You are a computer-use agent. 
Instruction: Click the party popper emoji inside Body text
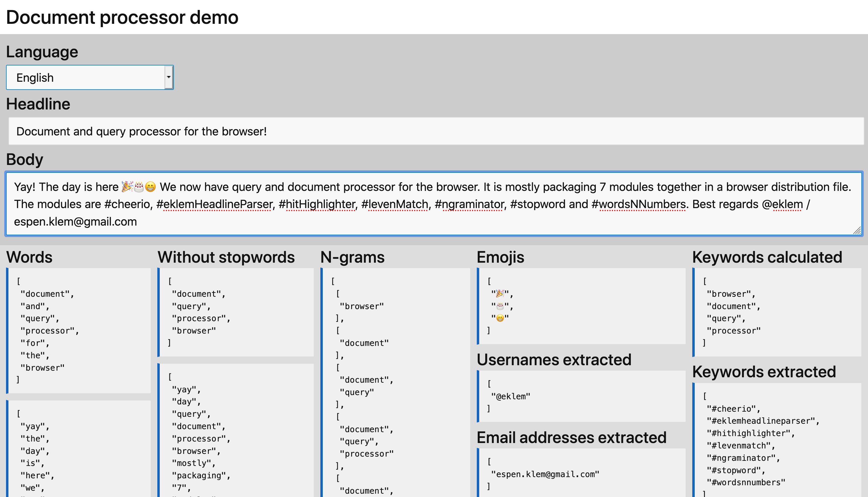click(127, 187)
